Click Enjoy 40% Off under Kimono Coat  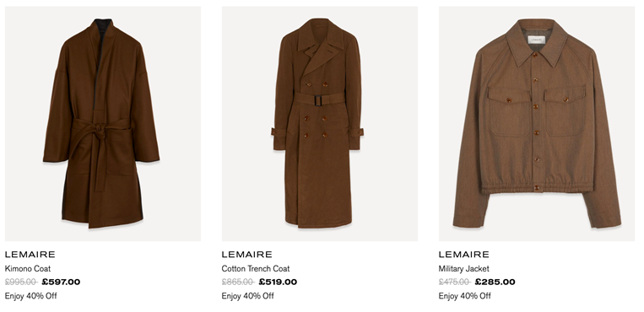tap(30, 296)
